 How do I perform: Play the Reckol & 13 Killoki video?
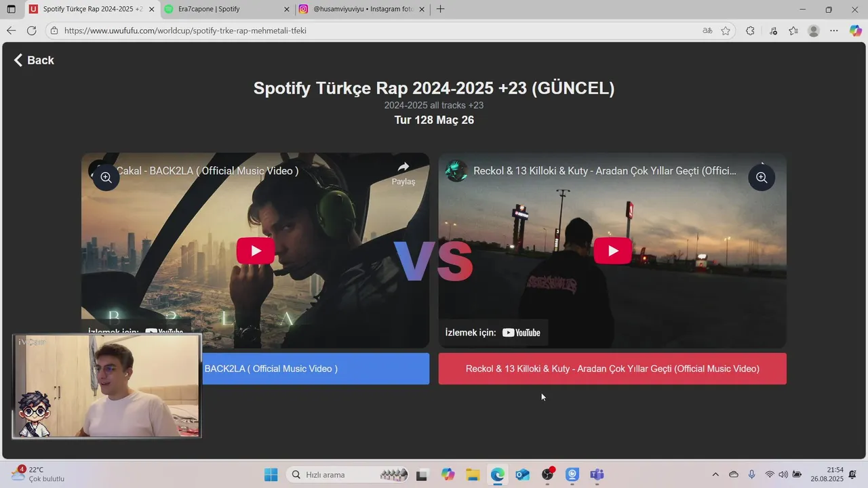coord(613,251)
